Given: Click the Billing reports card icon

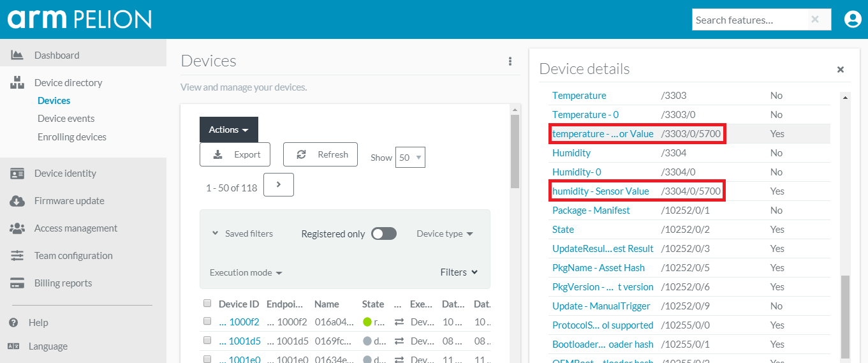Looking at the screenshot, I should pos(17,283).
